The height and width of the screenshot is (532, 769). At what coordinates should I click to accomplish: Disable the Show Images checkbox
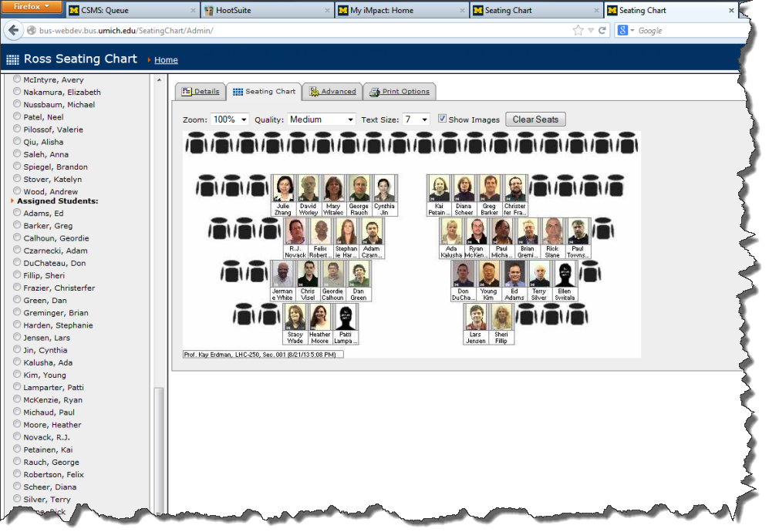click(x=443, y=119)
